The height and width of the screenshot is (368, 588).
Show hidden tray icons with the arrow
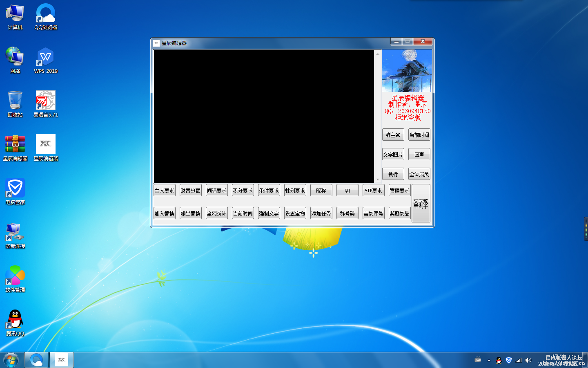(x=489, y=360)
